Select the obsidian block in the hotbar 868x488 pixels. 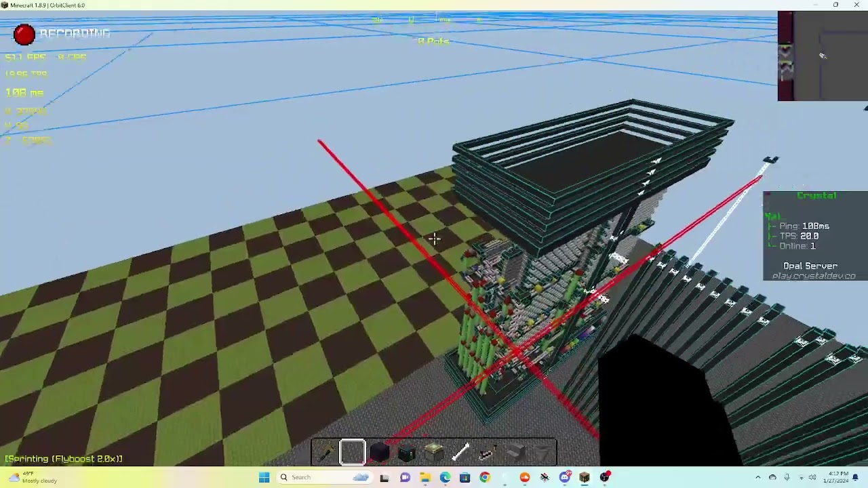[380, 453]
